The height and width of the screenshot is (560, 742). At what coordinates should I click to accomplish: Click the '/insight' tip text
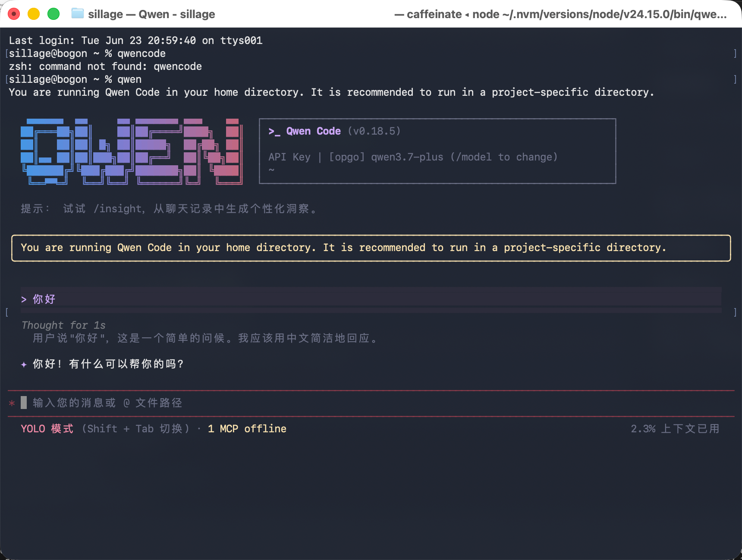[118, 209]
